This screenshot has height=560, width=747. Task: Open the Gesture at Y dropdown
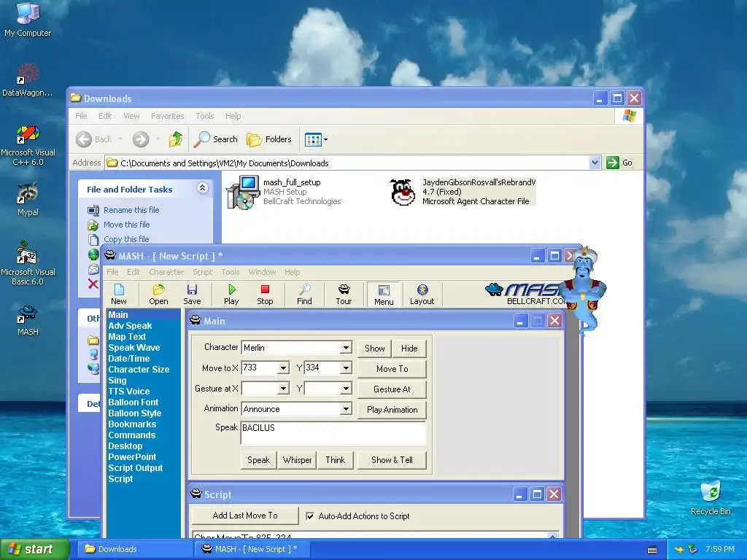(346, 389)
